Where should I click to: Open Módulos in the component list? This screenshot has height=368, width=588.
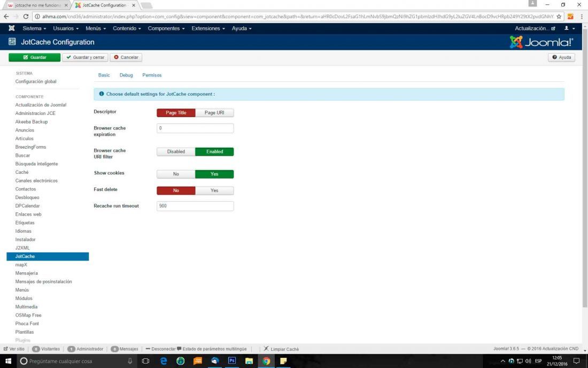[x=24, y=298]
